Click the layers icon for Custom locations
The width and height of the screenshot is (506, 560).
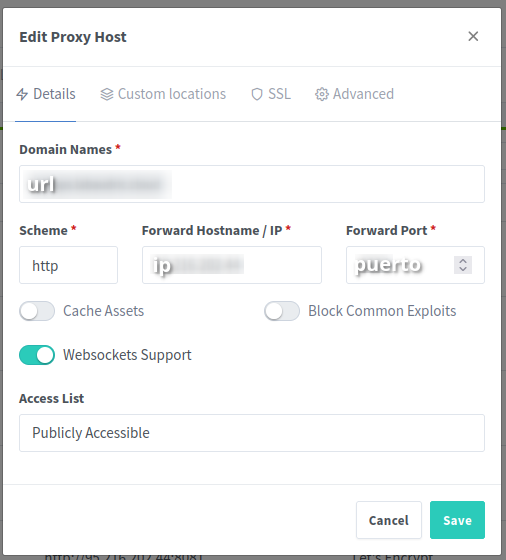107,94
